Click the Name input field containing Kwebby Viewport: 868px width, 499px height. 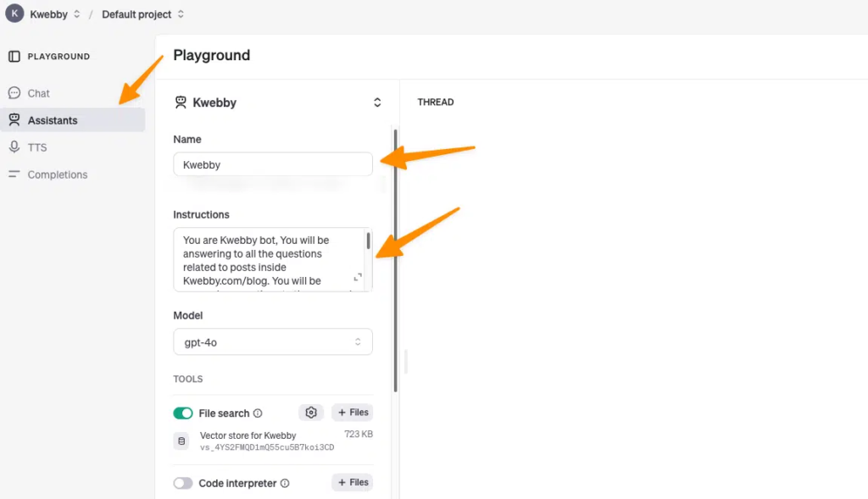272,164
